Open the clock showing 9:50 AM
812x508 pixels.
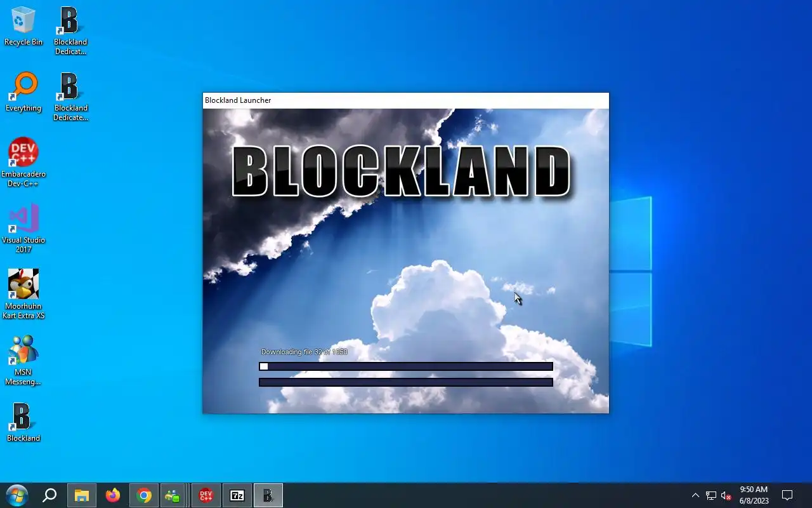coord(754,495)
